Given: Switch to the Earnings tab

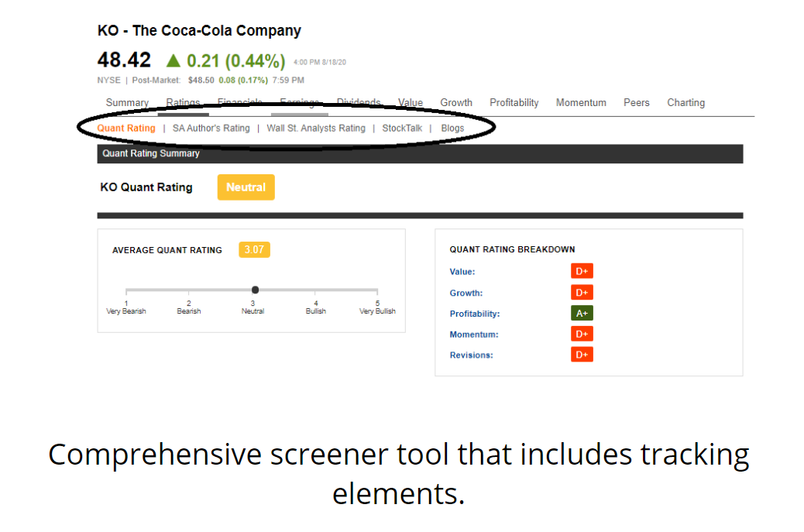Looking at the screenshot, I should [300, 102].
